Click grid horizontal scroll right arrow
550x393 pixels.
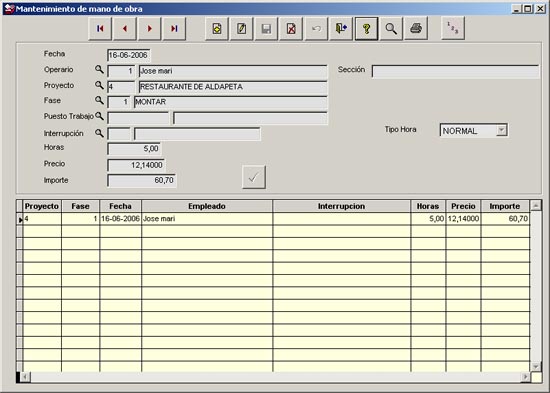tap(525, 377)
